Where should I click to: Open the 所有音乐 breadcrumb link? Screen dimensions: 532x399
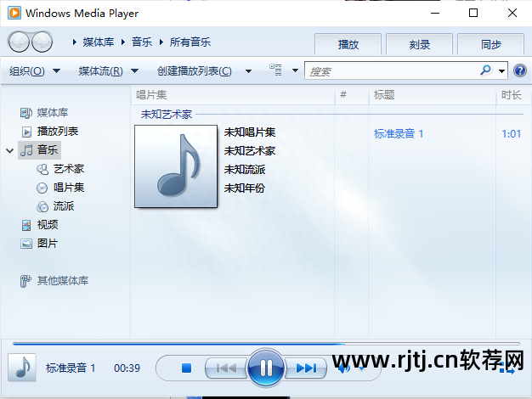(x=190, y=42)
